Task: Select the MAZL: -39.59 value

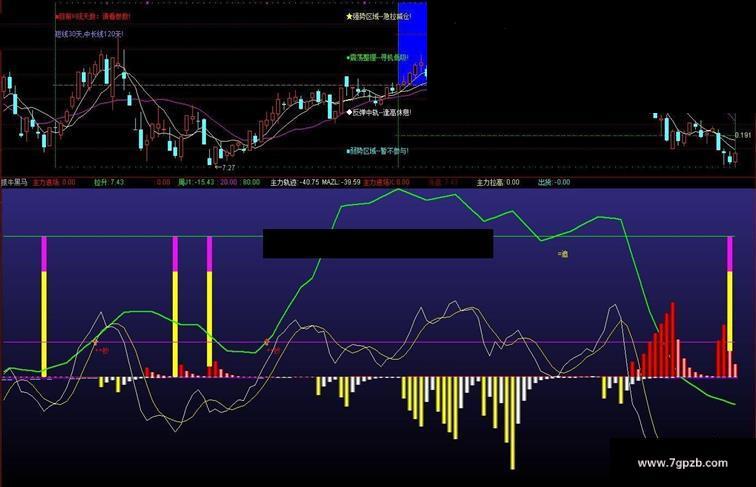Action: pos(341,182)
